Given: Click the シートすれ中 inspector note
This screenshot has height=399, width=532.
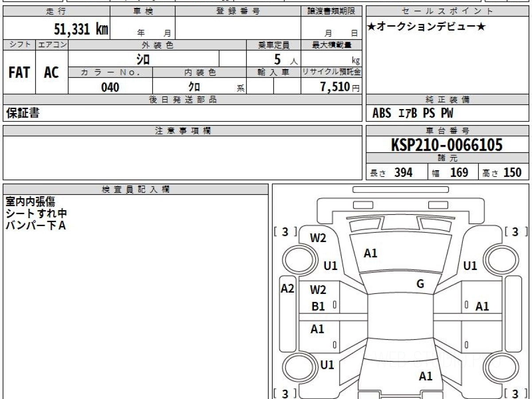Looking at the screenshot, I should [36, 214].
